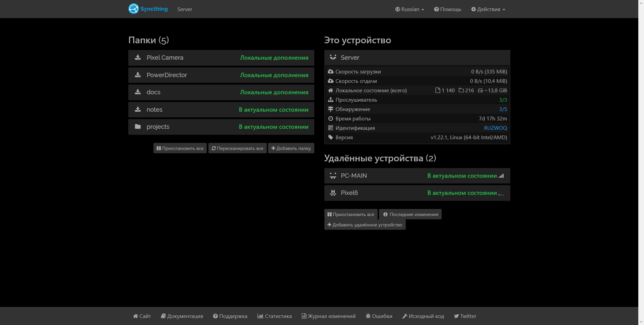Viewport: 644px width, 325px height.
Task: Click the docs folder download icon
Action: click(x=138, y=92)
